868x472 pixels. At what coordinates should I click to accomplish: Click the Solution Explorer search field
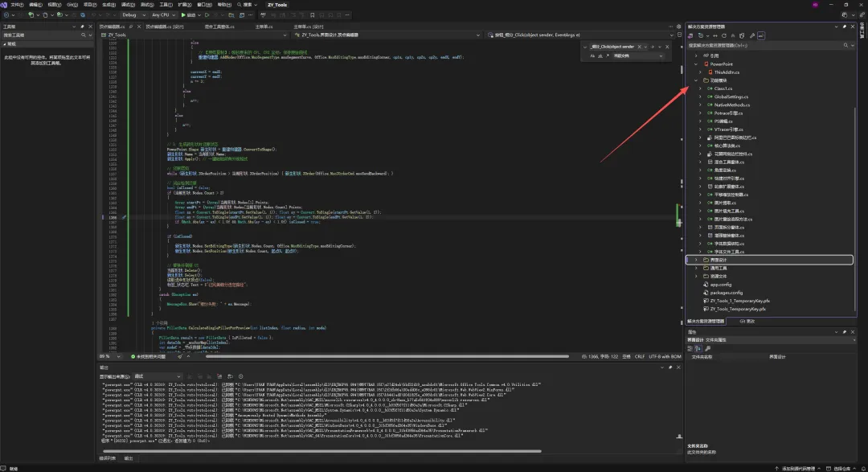(x=771, y=45)
